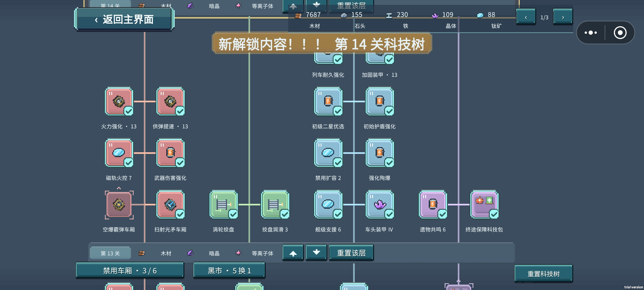Image resolution: width=644 pixels, height=290 pixels.
Task: Click the 109 晶体 resource counter
Action: click(x=444, y=20)
